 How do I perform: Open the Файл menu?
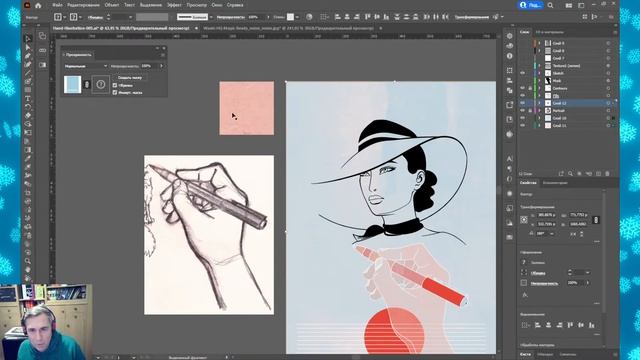point(57,5)
